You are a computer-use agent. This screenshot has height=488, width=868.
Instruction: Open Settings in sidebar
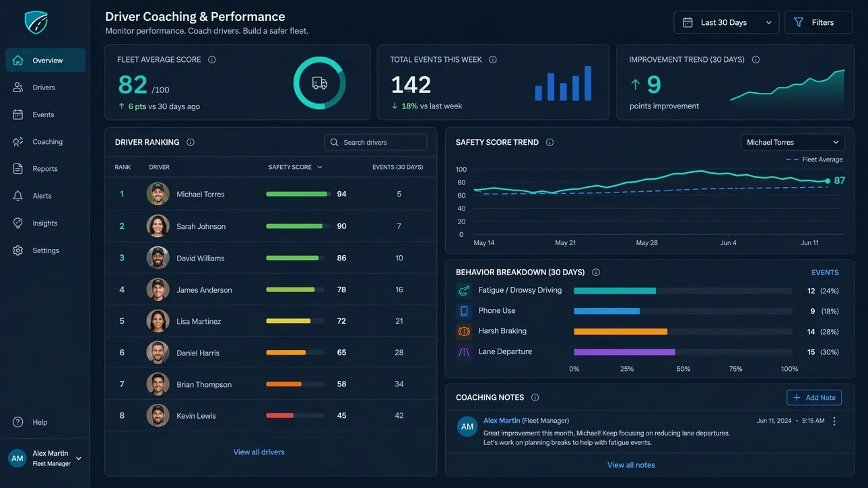click(45, 250)
